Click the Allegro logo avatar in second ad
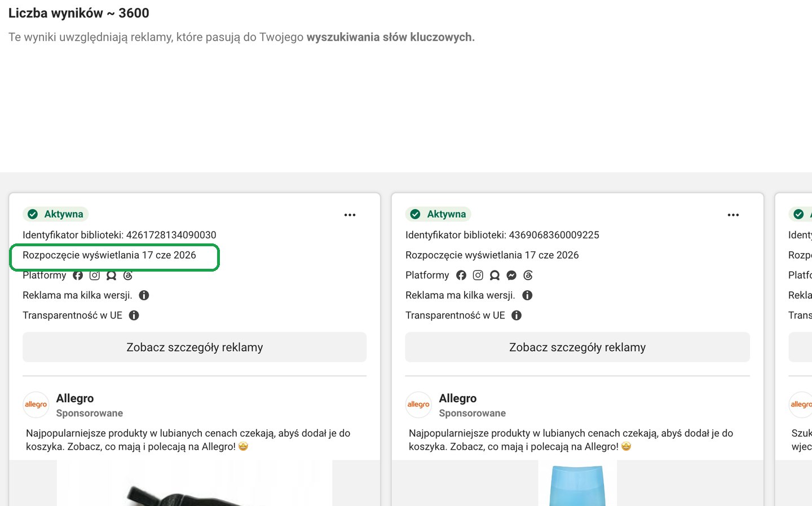 coord(418,405)
